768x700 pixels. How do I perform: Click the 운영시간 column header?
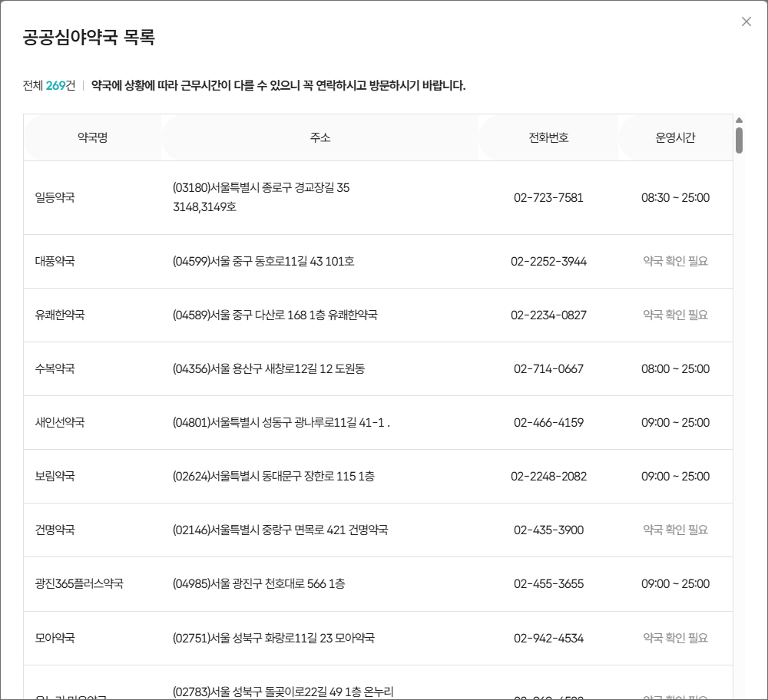675,138
